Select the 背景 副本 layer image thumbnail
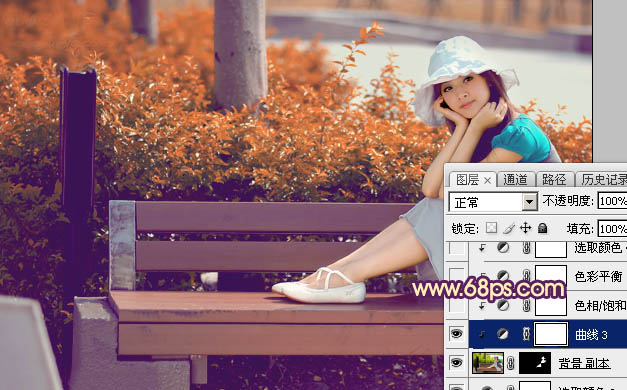Viewport: 627px width, 390px height. point(488,363)
